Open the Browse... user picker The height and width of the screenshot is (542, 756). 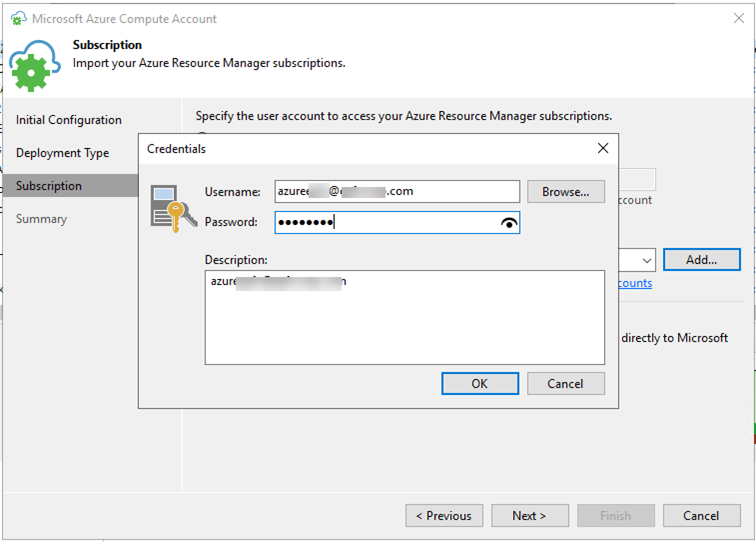coord(566,191)
